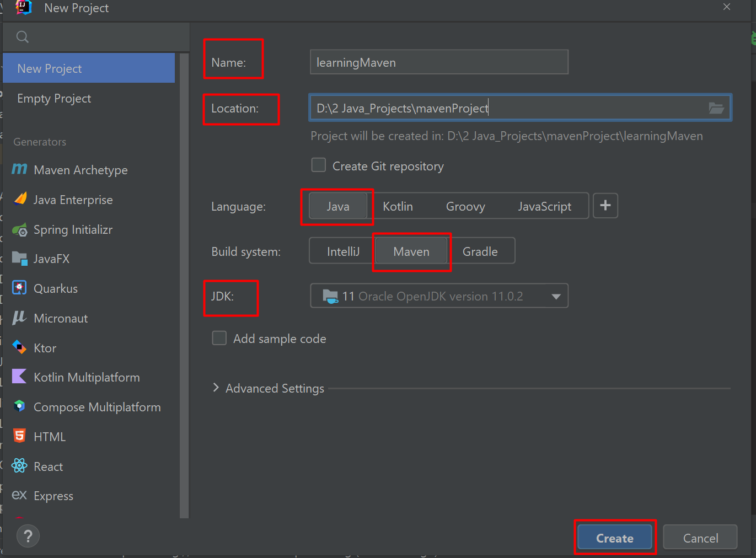Click the plus button to add a language
756x558 pixels.
click(605, 206)
